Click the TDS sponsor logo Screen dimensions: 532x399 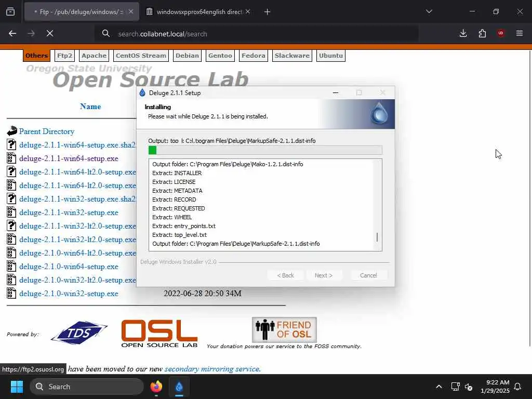[79, 332]
